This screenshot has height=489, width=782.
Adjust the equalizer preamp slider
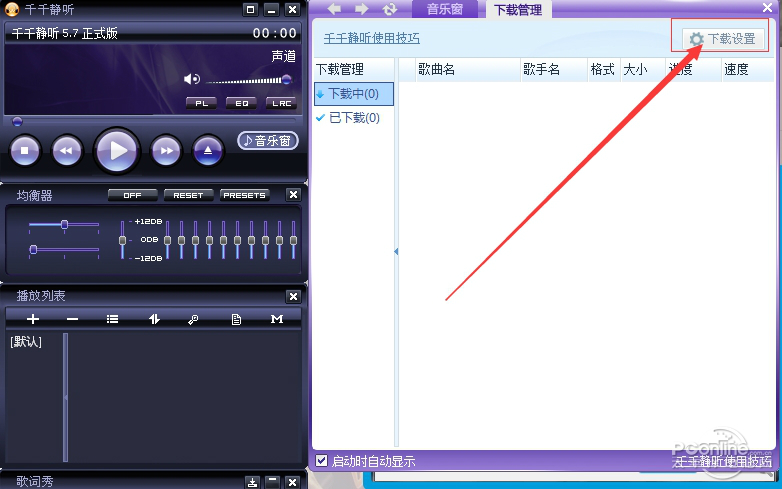(122, 240)
